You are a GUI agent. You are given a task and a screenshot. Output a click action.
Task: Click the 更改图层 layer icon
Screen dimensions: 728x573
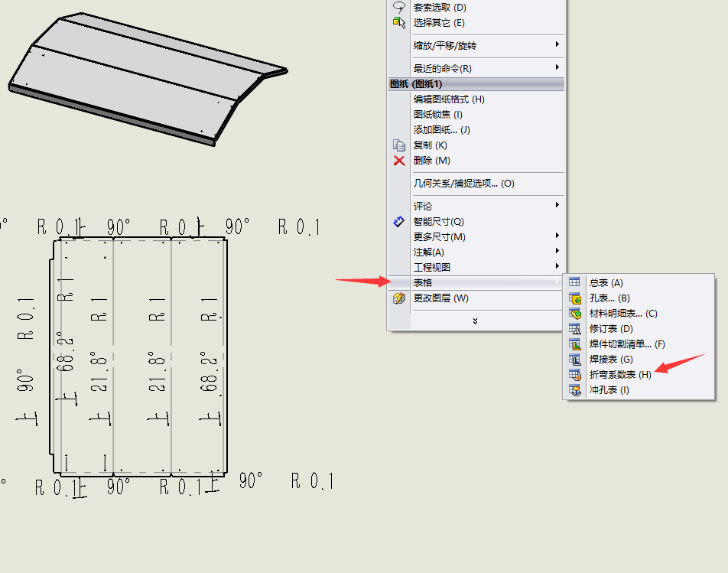pyautogui.click(x=398, y=298)
